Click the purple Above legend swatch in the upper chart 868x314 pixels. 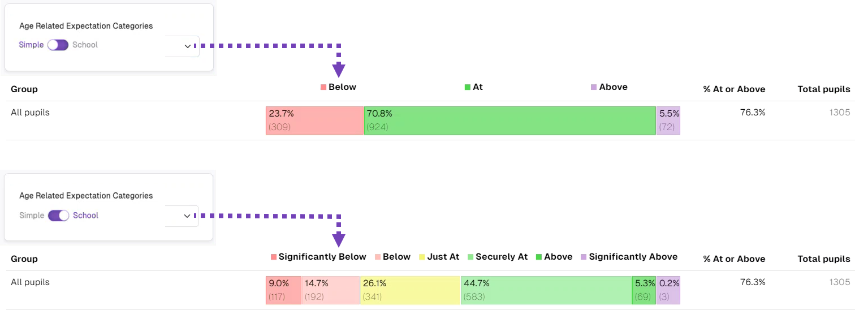tap(594, 88)
